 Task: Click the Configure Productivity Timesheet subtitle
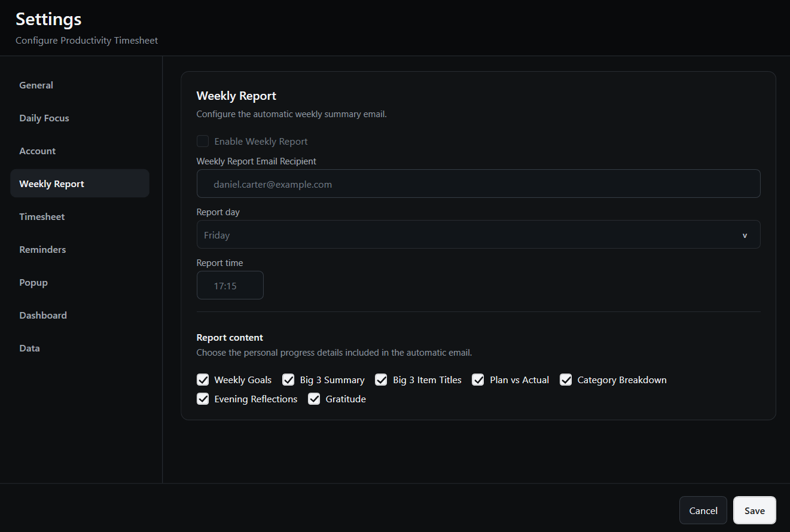click(87, 41)
